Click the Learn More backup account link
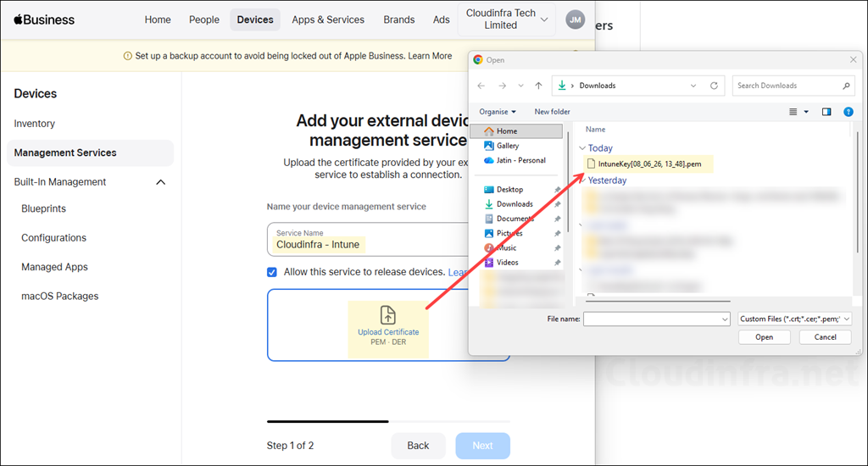868x466 pixels. [x=430, y=56]
